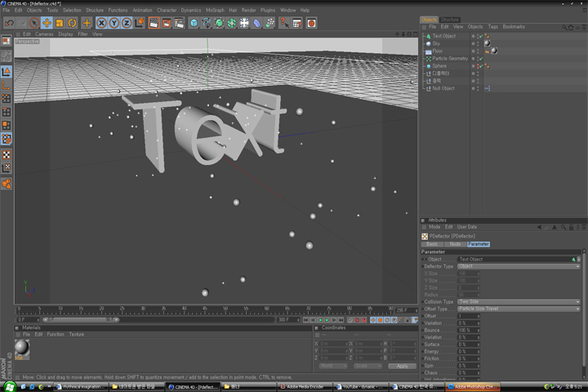Open the Tags menu in Objects manager
The width and height of the screenshot is (588, 392).
pyautogui.click(x=492, y=27)
